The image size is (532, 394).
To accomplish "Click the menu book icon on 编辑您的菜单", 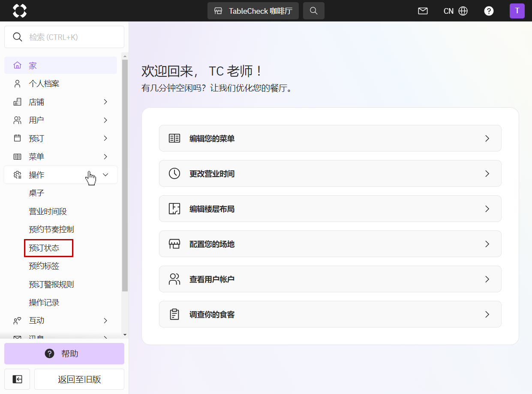I will [x=174, y=138].
